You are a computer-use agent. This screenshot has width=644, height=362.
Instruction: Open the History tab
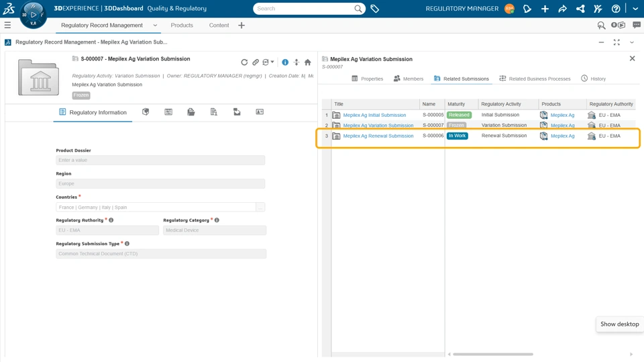(x=594, y=79)
